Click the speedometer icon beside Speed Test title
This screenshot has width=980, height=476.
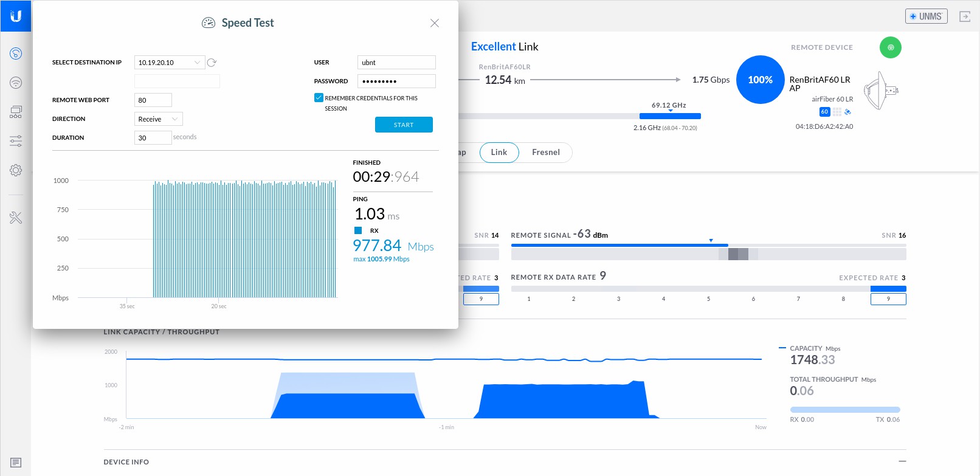[209, 23]
